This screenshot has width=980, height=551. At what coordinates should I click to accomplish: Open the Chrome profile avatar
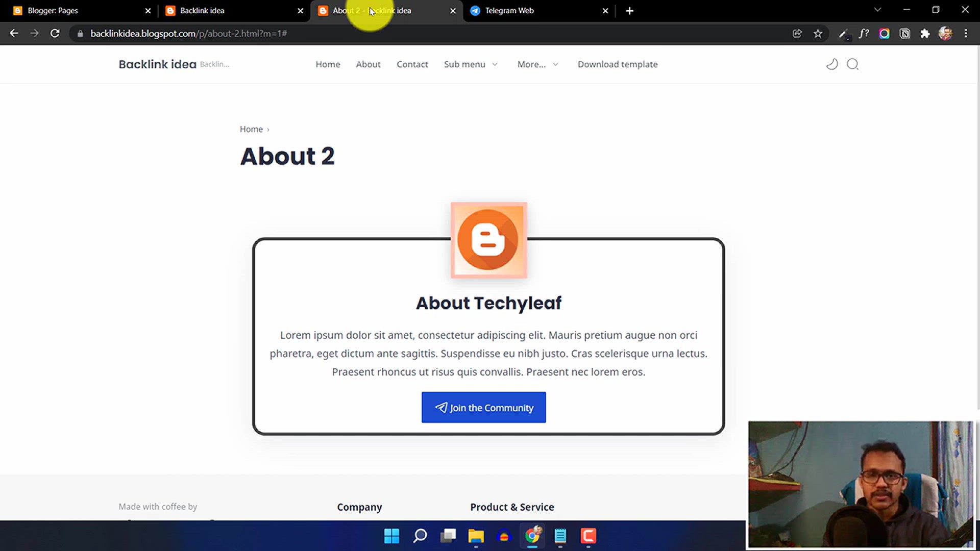click(x=945, y=34)
